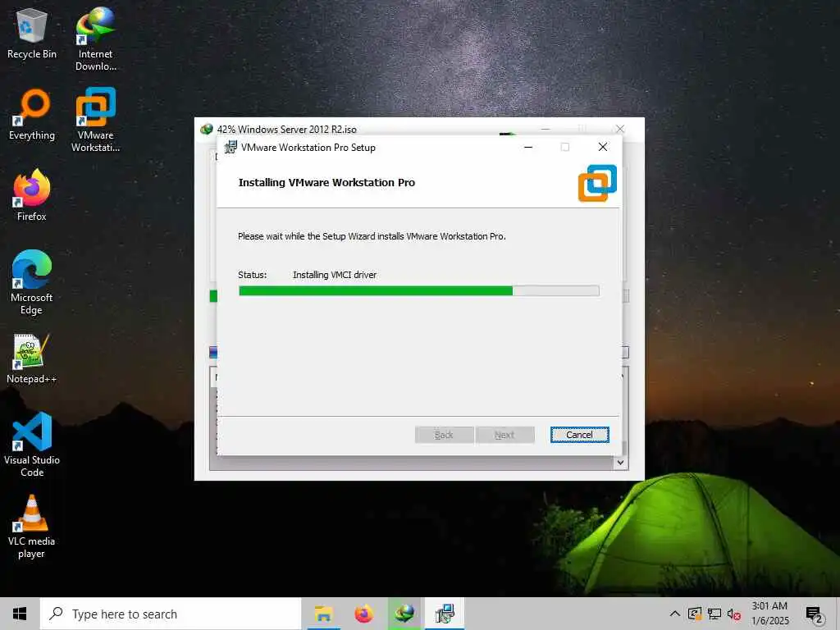Select the Internet Download Manager desktop shortcut
840x630 pixels.
click(95, 39)
